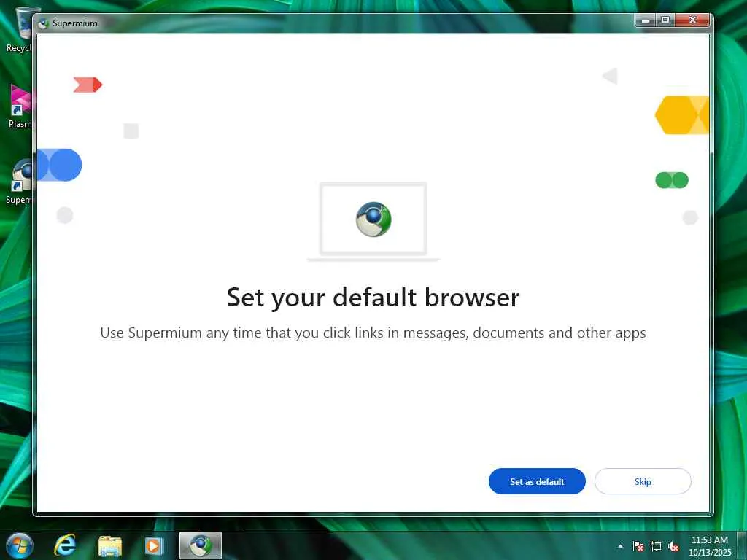This screenshot has height=560, width=747.
Task: Open the network status tray icon
Action: [656, 546]
